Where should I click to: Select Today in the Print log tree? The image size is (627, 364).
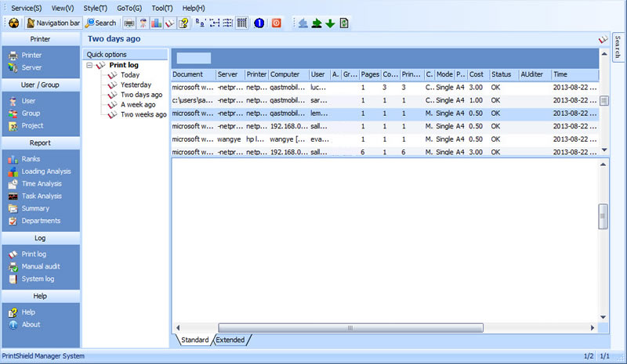(130, 75)
